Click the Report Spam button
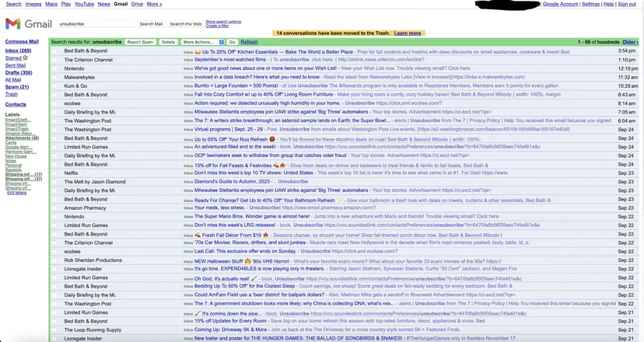This screenshot has width=644, height=342. pyautogui.click(x=141, y=42)
